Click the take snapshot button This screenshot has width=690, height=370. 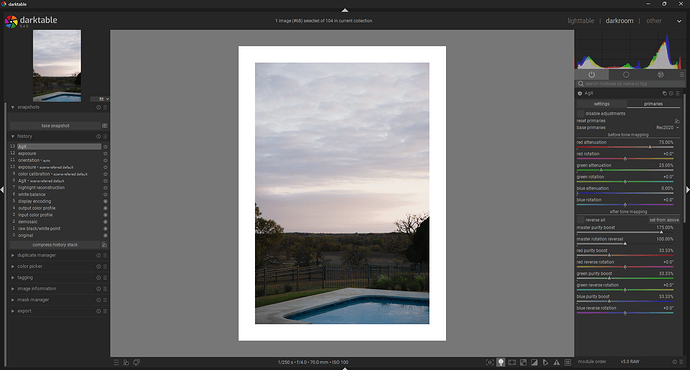[55, 126]
